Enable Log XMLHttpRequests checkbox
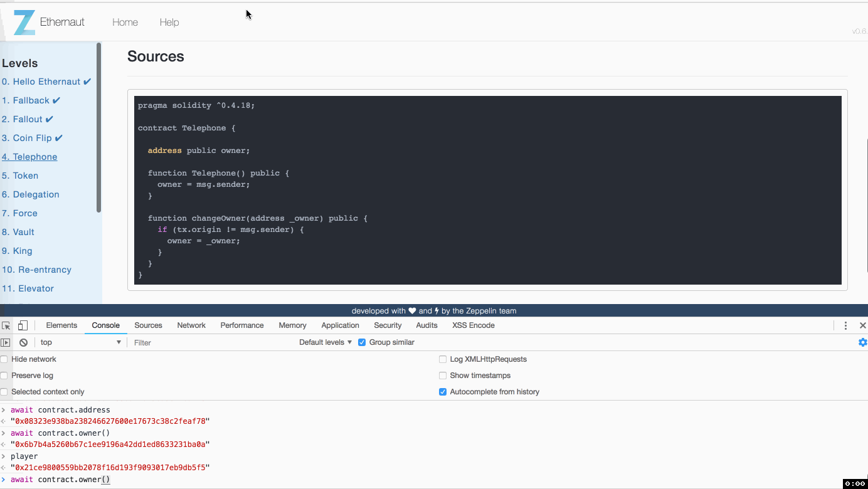The image size is (868, 489). [x=443, y=359]
